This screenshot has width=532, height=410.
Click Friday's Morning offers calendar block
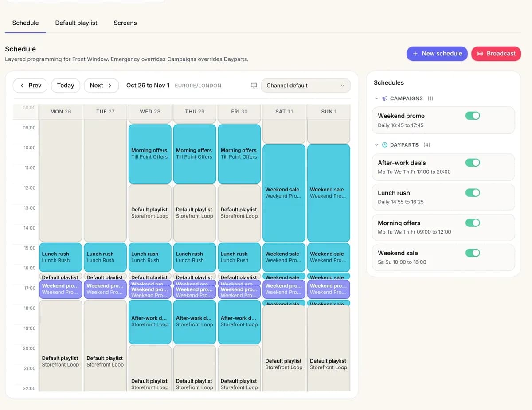click(239, 154)
